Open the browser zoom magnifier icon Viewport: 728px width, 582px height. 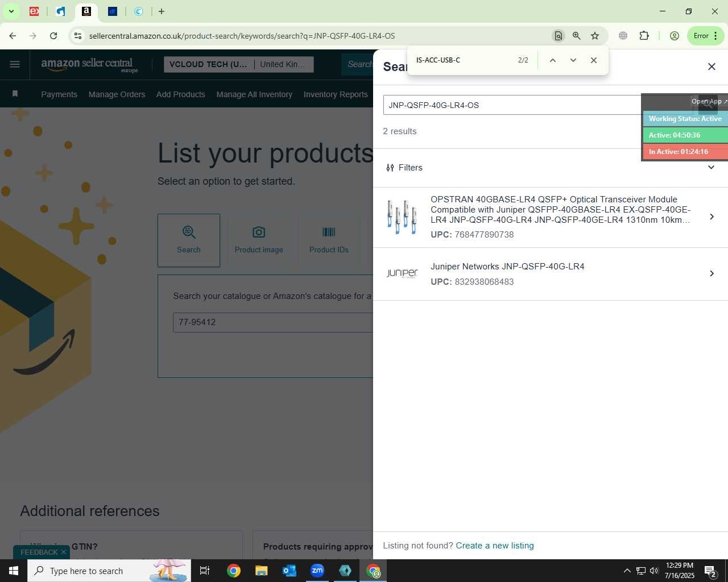[577, 36]
